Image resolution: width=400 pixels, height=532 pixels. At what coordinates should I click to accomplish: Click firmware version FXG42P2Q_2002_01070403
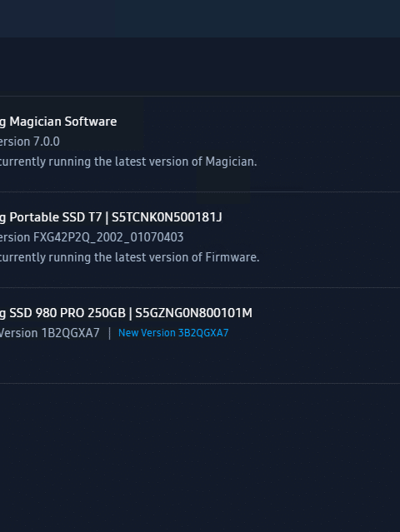[x=108, y=237]
